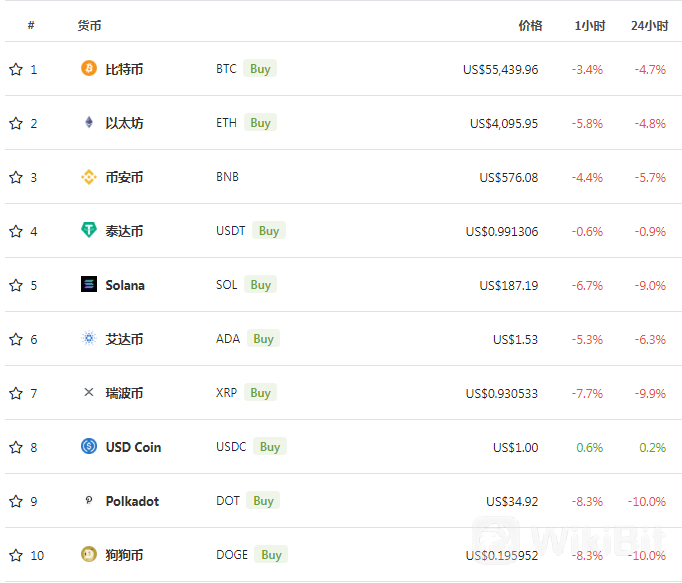Click the Solana black square logo
The height and width of the screenshot is (583, 682).
(89, 284)
